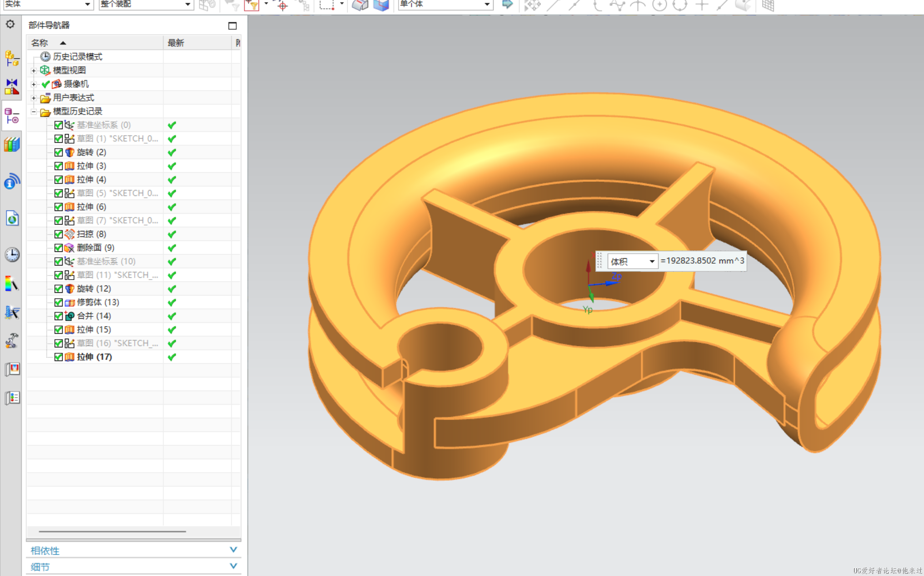Open the 相依性 section tab

[x=134, y=551]
